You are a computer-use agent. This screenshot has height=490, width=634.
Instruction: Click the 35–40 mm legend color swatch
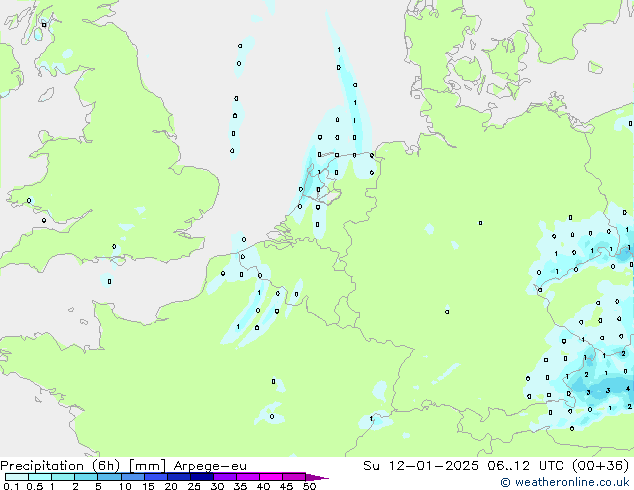(247, 477)
